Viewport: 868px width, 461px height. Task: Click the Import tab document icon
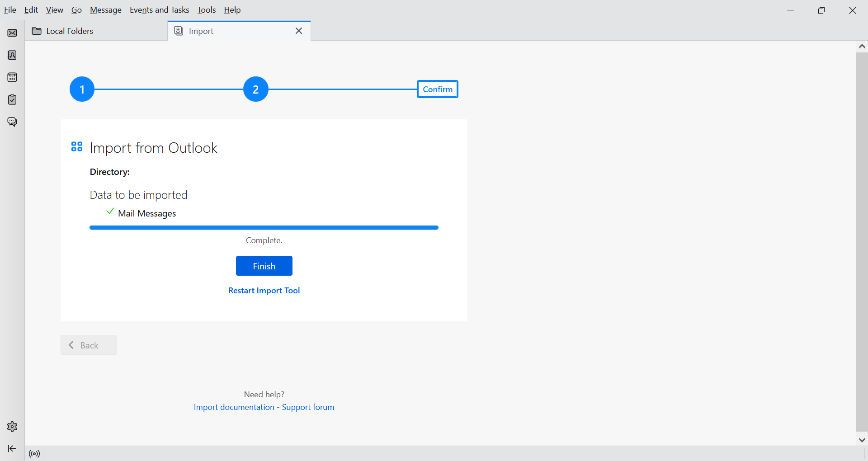click(179, 31)
